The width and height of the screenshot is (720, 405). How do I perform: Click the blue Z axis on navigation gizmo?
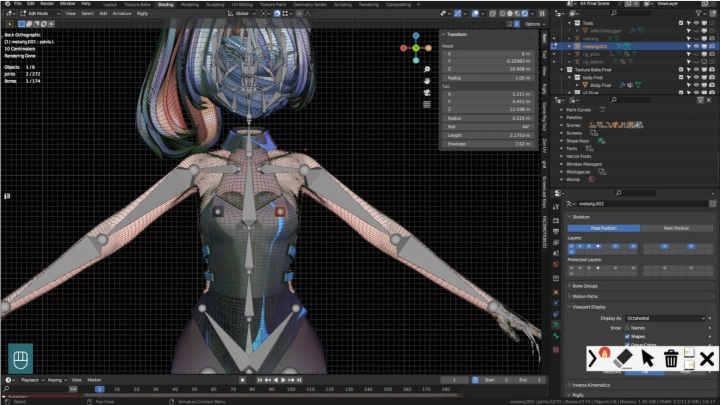click(x=416, y=36)
